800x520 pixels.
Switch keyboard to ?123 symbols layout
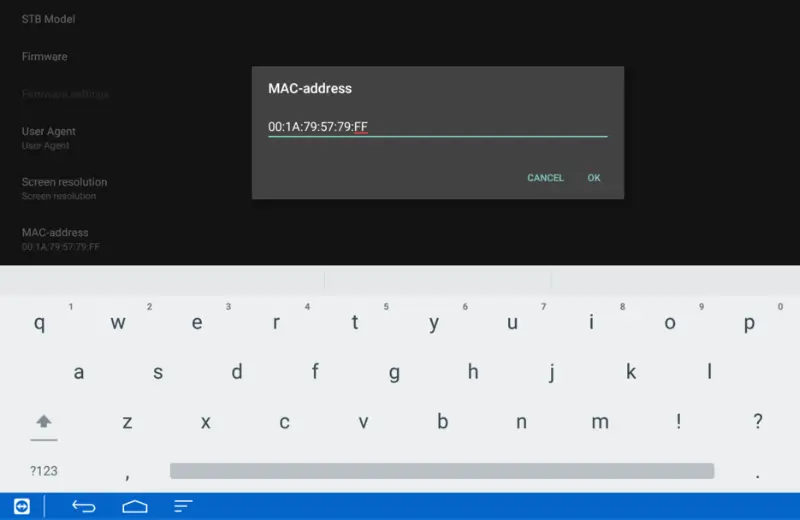click(43, 471)
